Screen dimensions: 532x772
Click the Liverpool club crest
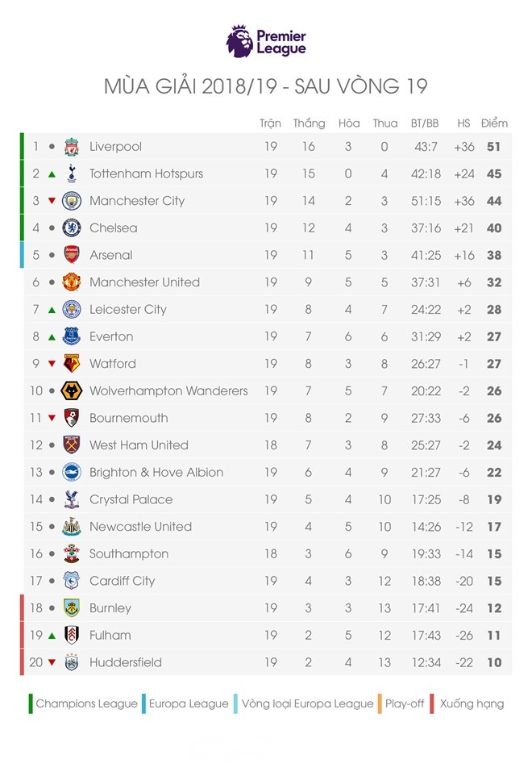click(x=72, y=147)
